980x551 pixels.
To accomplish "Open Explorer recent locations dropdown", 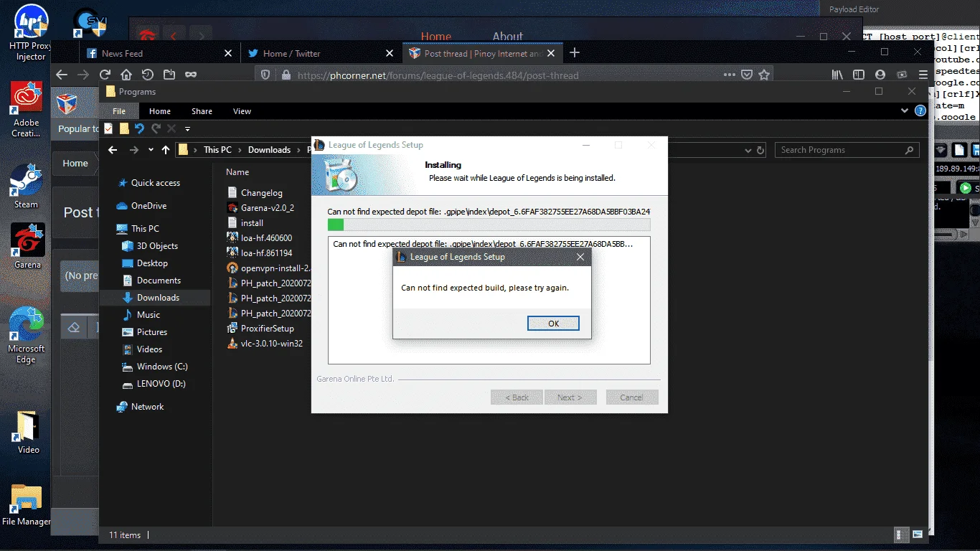I will tap(151, 150).
